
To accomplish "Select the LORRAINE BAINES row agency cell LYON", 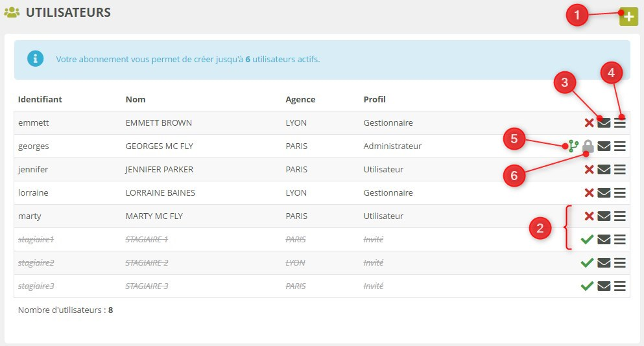I will pyautogui.click(x=296, y=193).
